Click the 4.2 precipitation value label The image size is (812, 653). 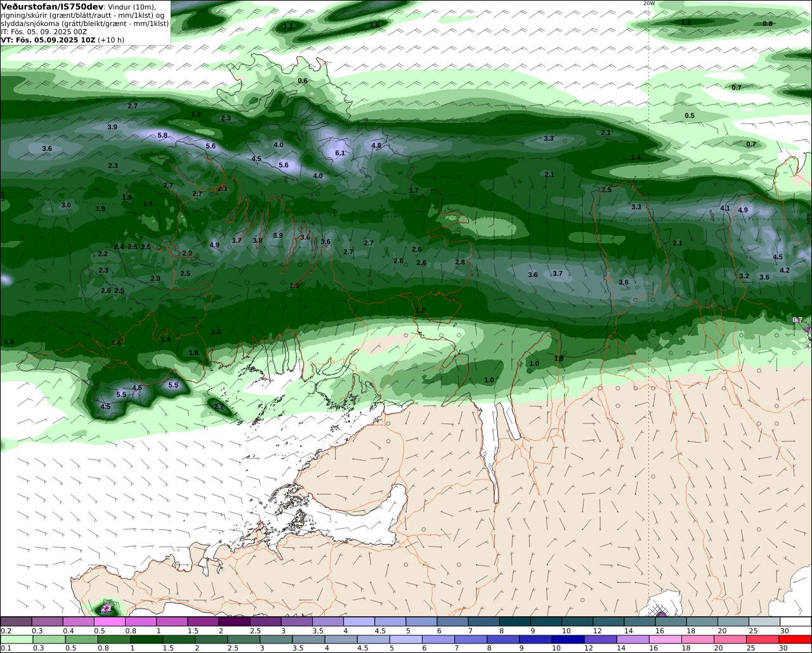(785, 270)
